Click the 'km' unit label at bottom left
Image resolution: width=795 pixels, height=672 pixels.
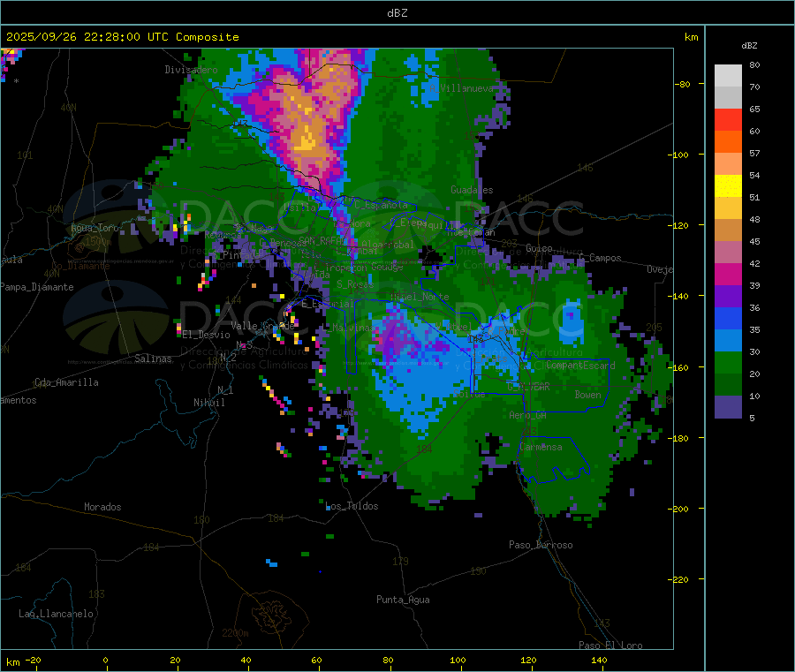pos(13,662)
